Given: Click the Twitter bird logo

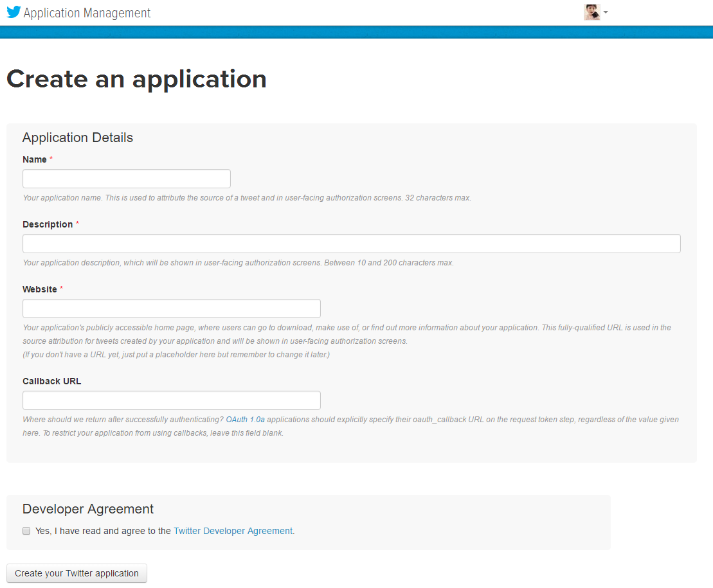Looking at the screenshot, I should coord(14,12).
